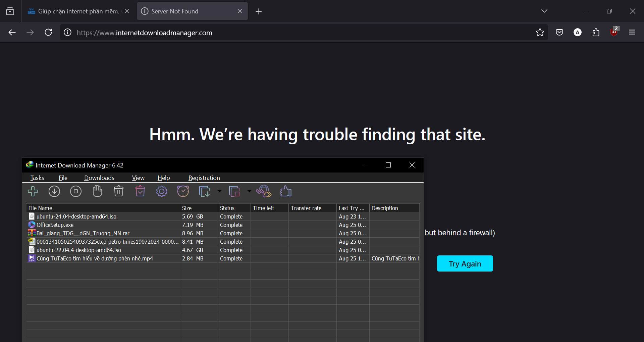The height and width of the screenshot is (342, 644).
Task: Open Help menu in IDM
Action: click(164, 178)
